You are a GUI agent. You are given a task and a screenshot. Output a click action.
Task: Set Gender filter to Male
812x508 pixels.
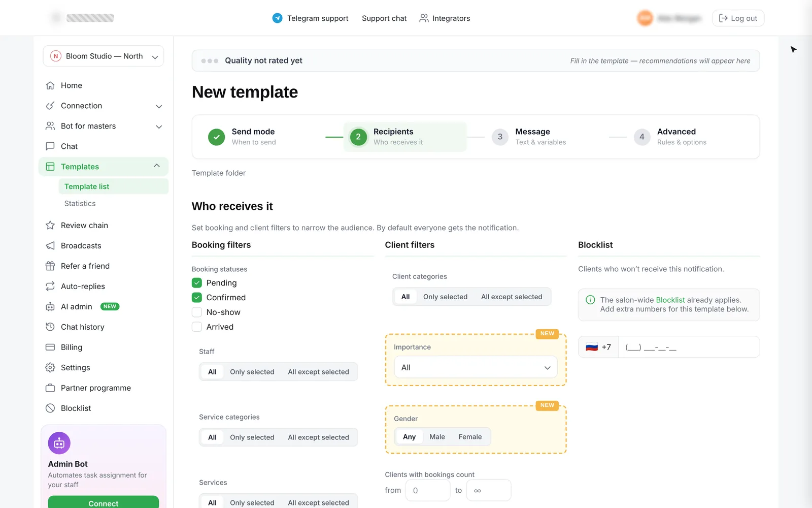(x=437, y=437)
